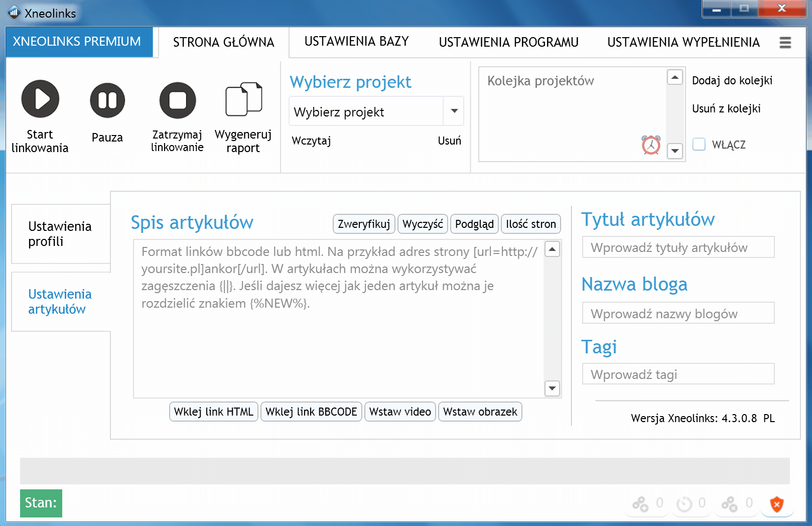The image size is (812, 526).
Task: Click the Podgląd button
Action: click(474, 224)
